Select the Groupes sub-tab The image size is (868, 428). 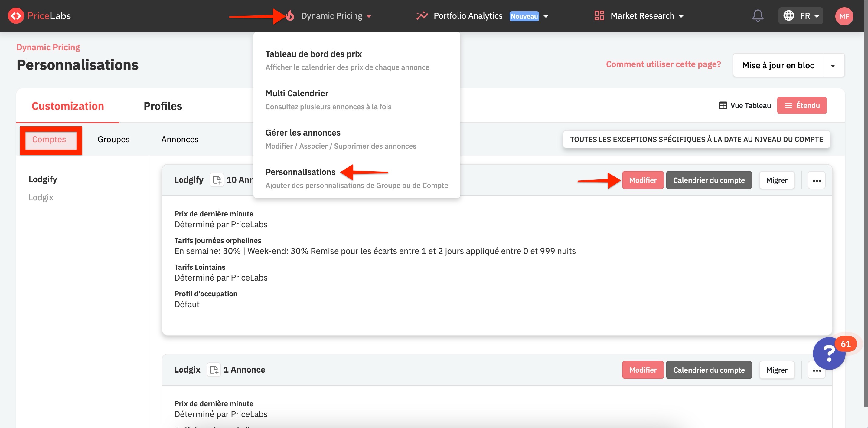(x=113, y=139)
